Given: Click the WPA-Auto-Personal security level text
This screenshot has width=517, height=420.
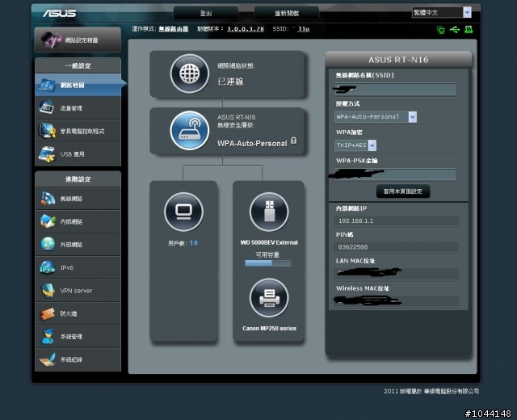Looking at the screenshot, I should tap(252, 144).
